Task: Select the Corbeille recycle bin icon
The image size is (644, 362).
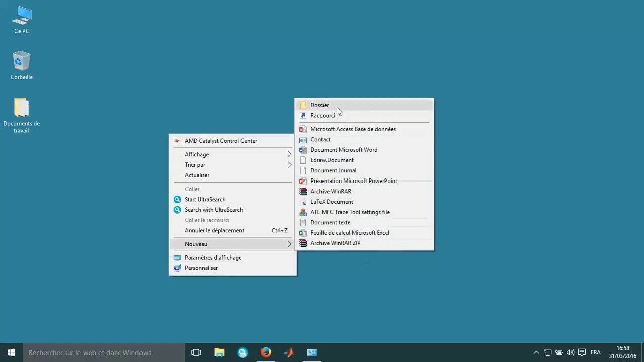Action: pyautogui.click(x=22, y=65)
